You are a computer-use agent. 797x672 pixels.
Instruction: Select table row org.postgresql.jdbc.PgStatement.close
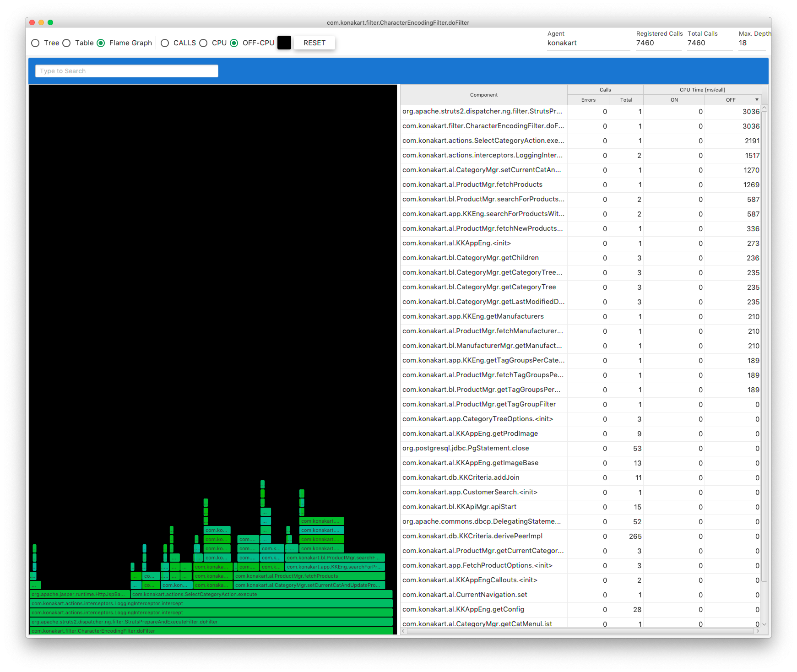[x=581, y=448]
